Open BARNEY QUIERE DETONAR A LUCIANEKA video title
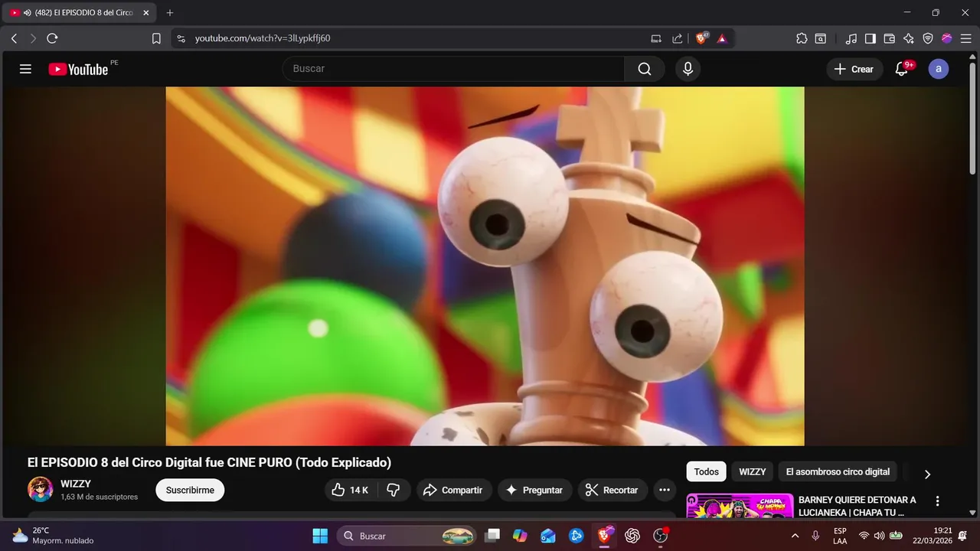The image size is (980, 551). [x=857, y=506]
